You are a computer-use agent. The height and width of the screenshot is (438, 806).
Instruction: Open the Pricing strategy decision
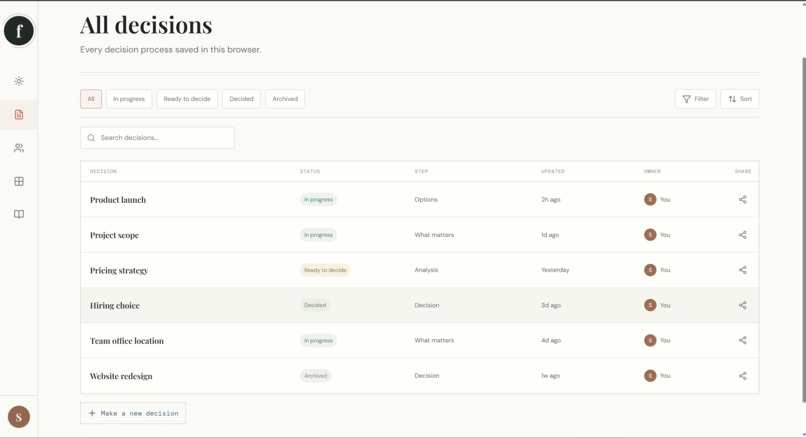pyautogui.click(x=119, y=270)
